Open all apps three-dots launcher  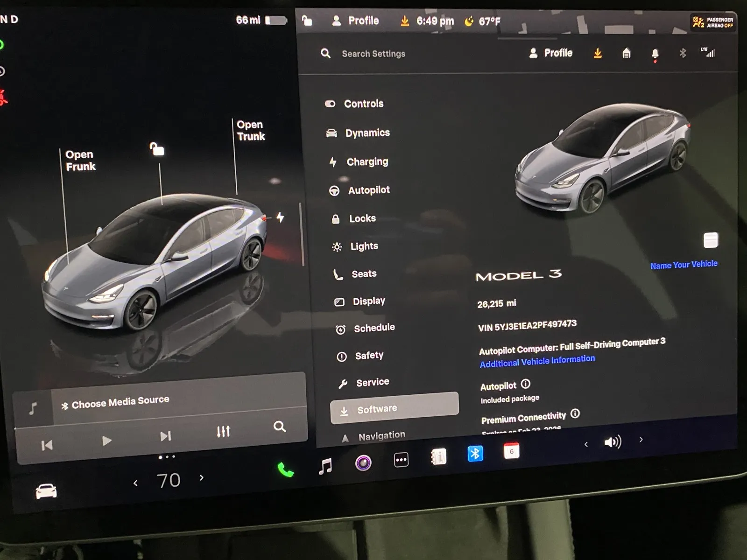coord(401,460)
